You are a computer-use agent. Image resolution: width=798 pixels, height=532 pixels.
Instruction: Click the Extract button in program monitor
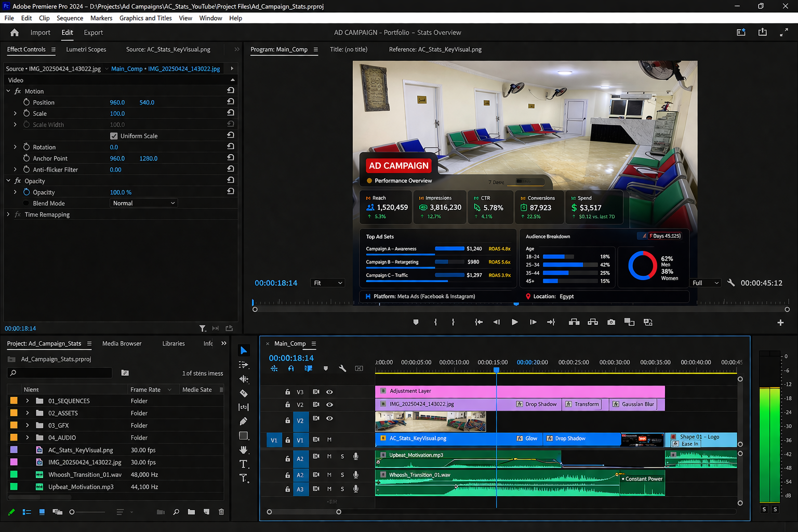pos(593,322)
